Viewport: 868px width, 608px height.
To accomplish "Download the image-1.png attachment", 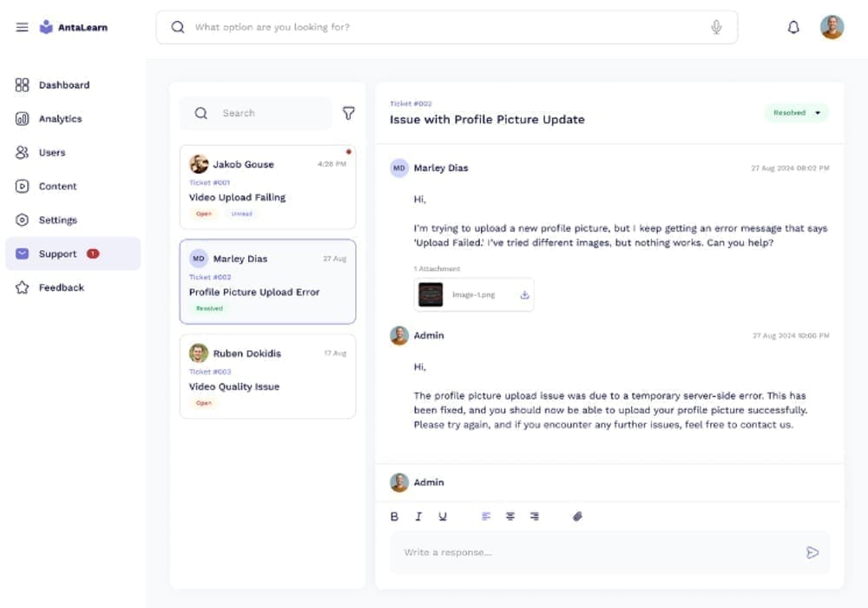I will (x=524, y=294).
